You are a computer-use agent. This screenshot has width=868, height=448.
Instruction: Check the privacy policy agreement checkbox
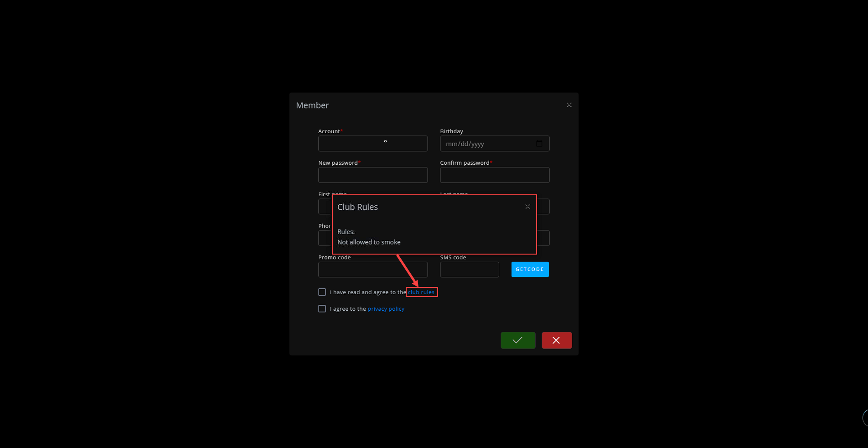(322, 309)
